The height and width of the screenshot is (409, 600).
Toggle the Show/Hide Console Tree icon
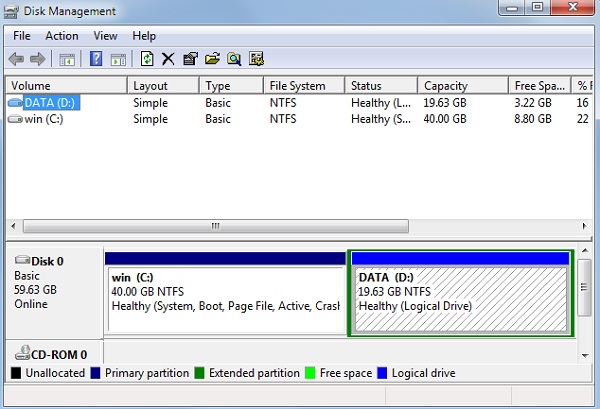[x=66, y=59]
